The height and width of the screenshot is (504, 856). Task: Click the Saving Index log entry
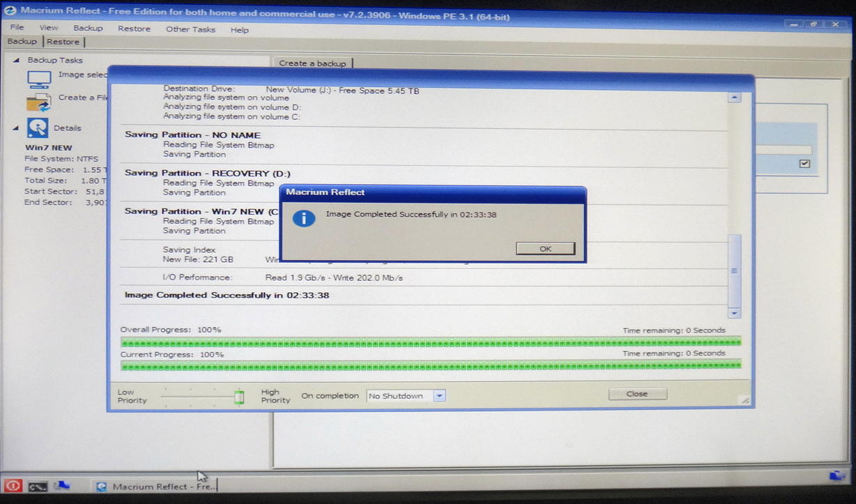(x=189, y=250)
